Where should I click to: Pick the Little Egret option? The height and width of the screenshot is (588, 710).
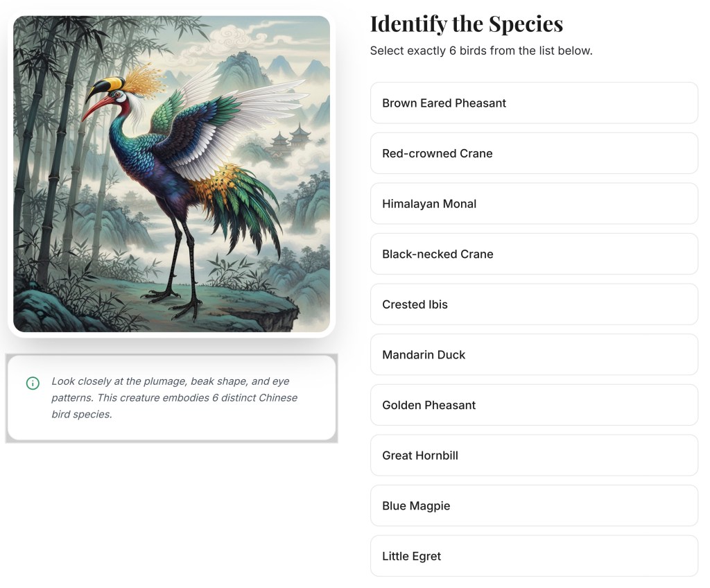pyautogui.click(x=534, y=556)
